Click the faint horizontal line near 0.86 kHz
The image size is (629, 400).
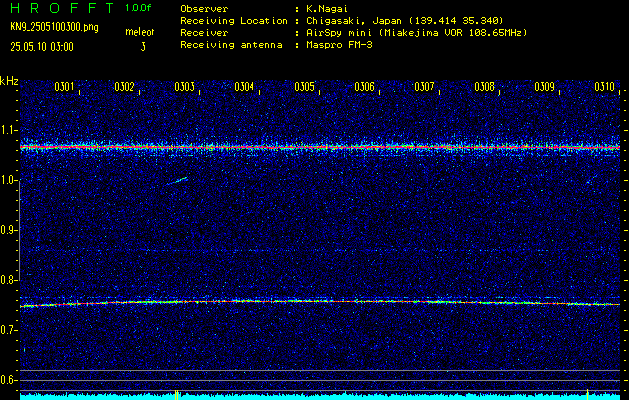320,251
